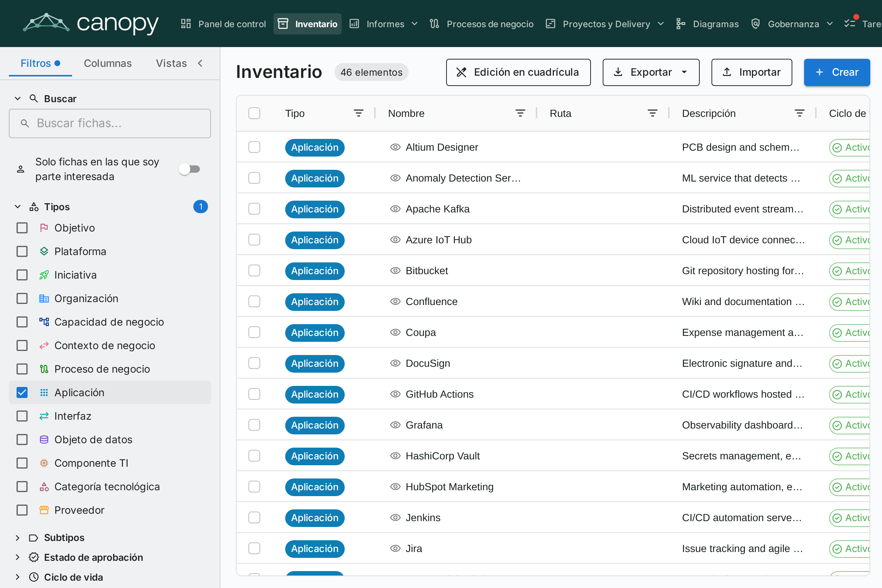Viewport: 882px width, 588px height.
Task: Open the Descripción column filter icon
Action: pyautogui.click(x=800, y=113)
